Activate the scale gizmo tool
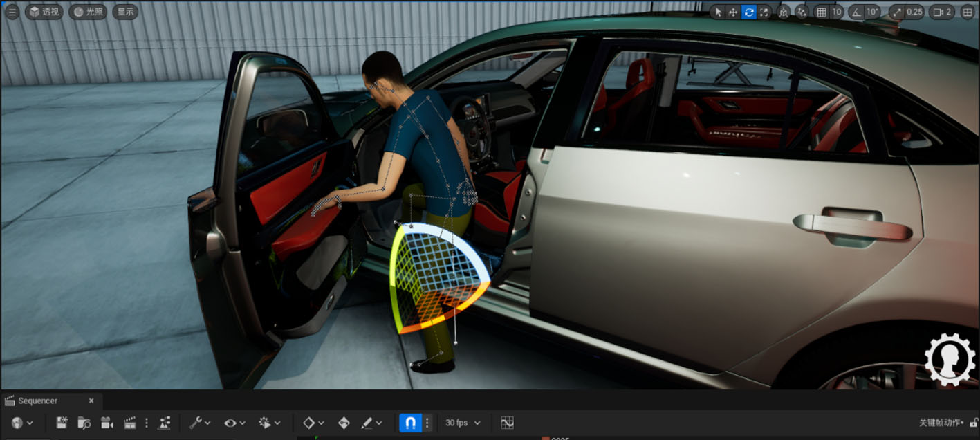The image size is (980, 440). (x=764, y=12)
